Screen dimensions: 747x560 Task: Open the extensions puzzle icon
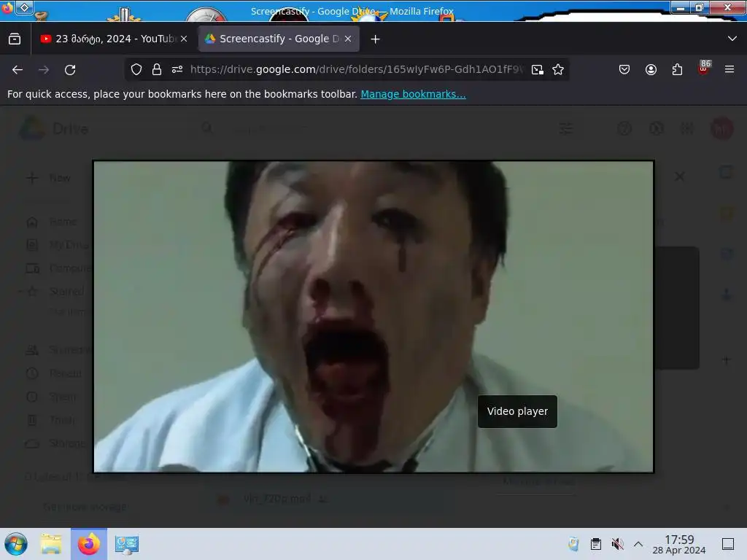tap(677, 69)
